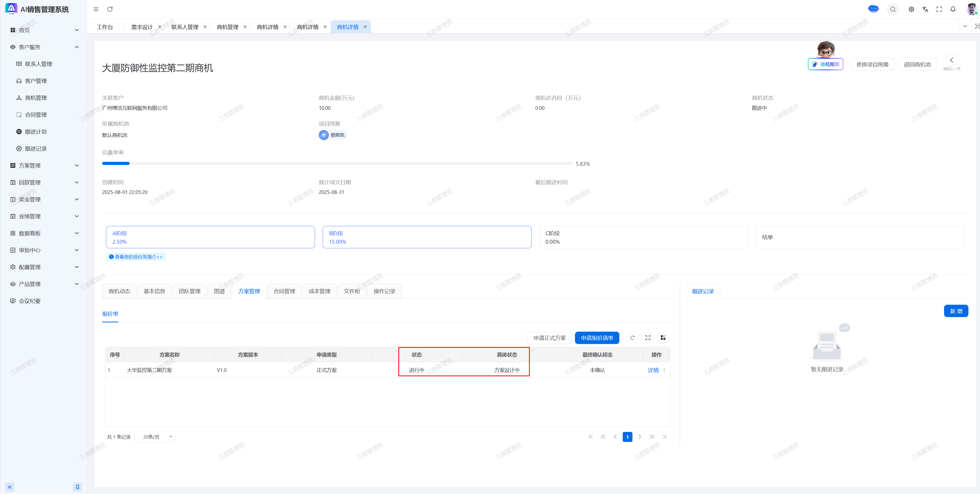Open the AI robot assistant icon
Image resolution: width=980 pixels, height=494 pixels.
[x=873, y=8]
